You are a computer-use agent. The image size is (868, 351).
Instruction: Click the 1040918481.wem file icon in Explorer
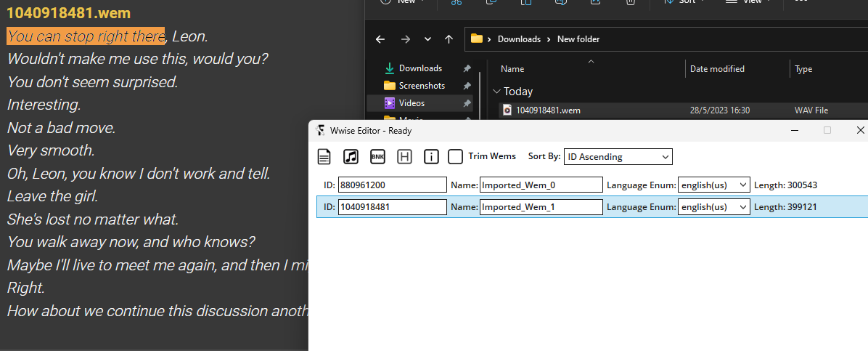point(507,110)
